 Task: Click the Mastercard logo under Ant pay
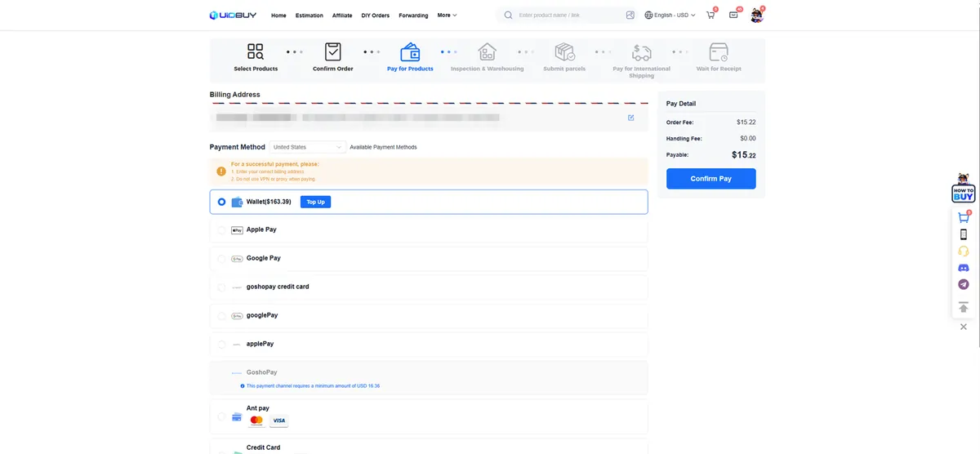pyautogui.click(x=256, y=421)
